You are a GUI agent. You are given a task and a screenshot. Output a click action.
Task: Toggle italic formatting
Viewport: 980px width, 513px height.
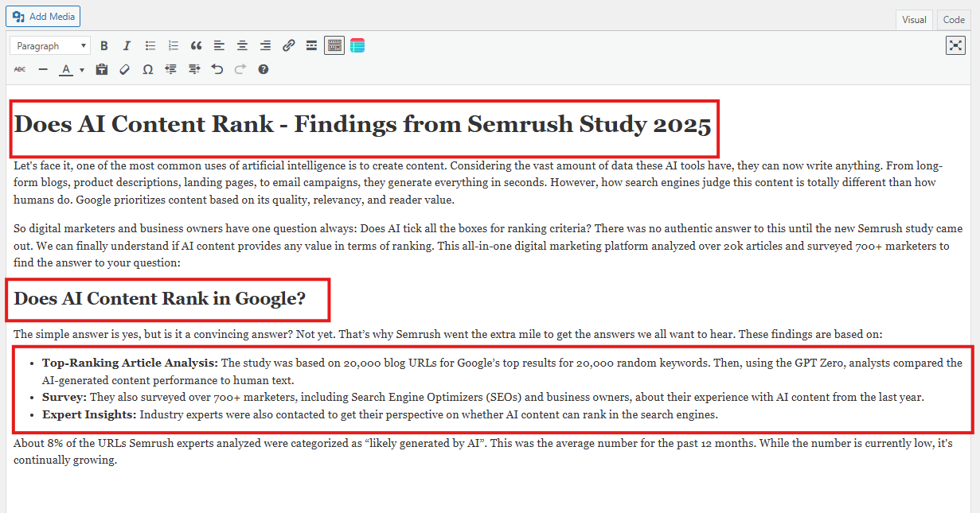coord(127,46)
